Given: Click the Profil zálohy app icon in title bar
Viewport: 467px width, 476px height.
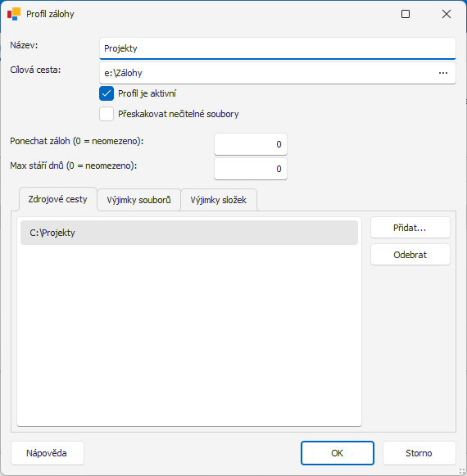Looking at the screenshot, I should pyautogui.click(x=14, y=14).
